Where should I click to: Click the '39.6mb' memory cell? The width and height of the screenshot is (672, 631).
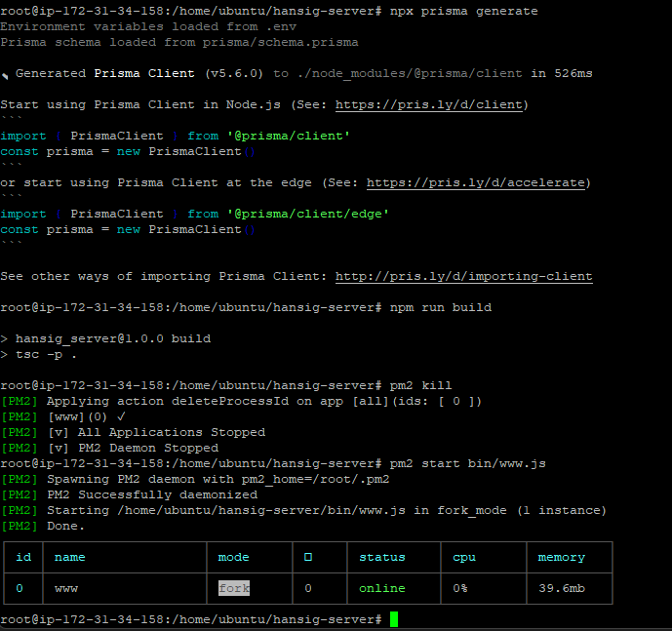click(x=562, y=588)
